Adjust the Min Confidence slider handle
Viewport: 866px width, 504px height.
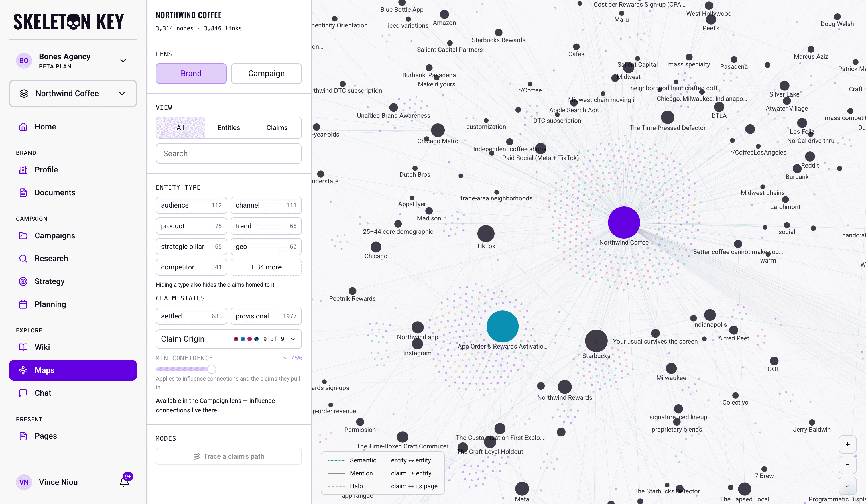pyautogui.click(x=212, y=369)
